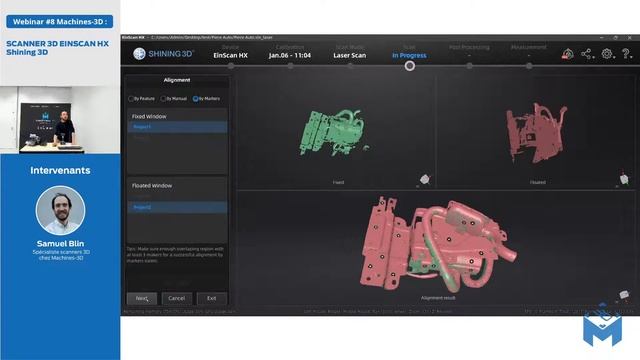Image resolution: width=640 pixels, height=360 pixels.
Task: Click the Scan progress circle marker
Action: point(410,66)
